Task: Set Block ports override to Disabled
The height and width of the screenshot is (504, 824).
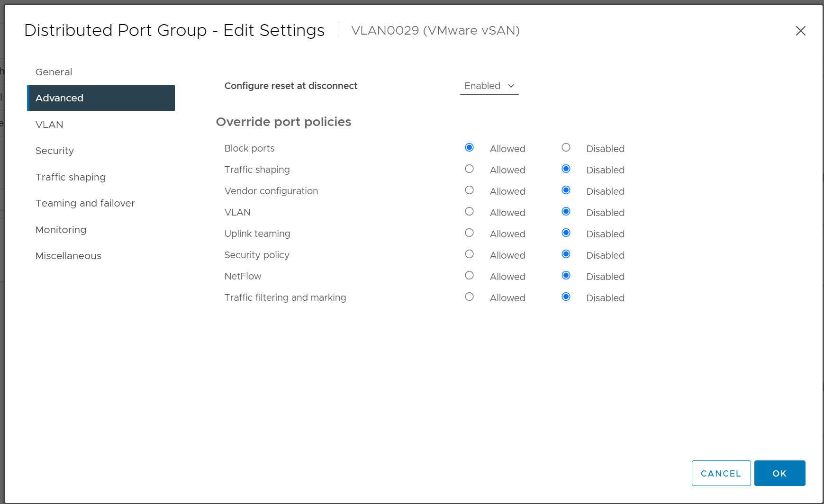Action: coord(566,147)
